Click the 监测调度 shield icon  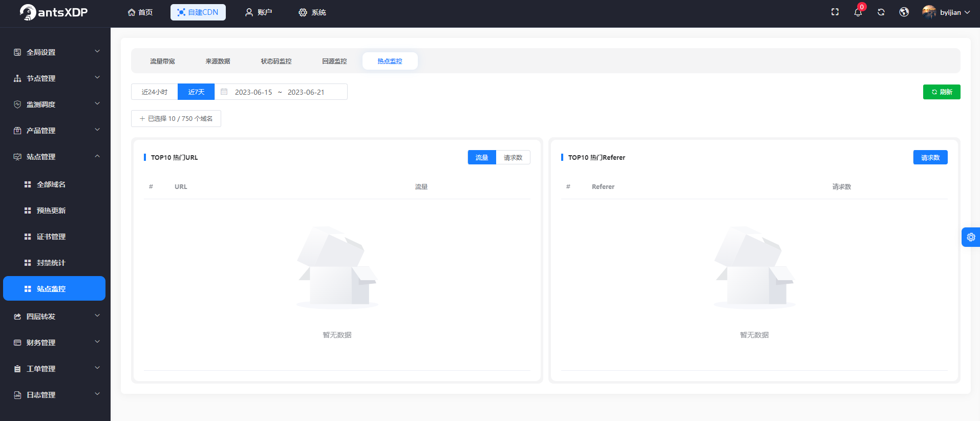17,104
